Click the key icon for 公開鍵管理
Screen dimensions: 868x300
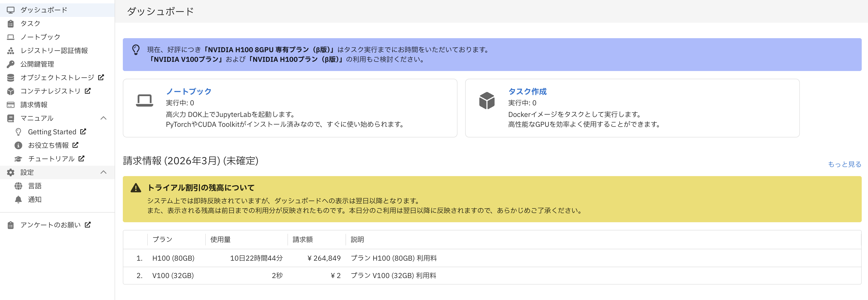tap(10, 64)
